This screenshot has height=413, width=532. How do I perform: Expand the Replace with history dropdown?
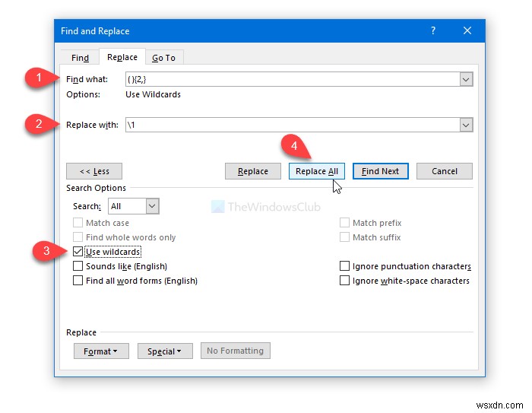[466, 125]
